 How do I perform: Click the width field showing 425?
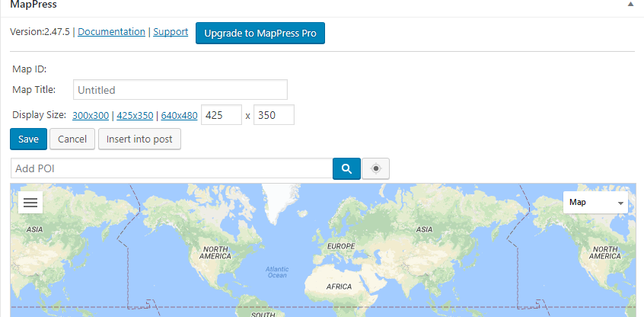click(x=222, y=115)
